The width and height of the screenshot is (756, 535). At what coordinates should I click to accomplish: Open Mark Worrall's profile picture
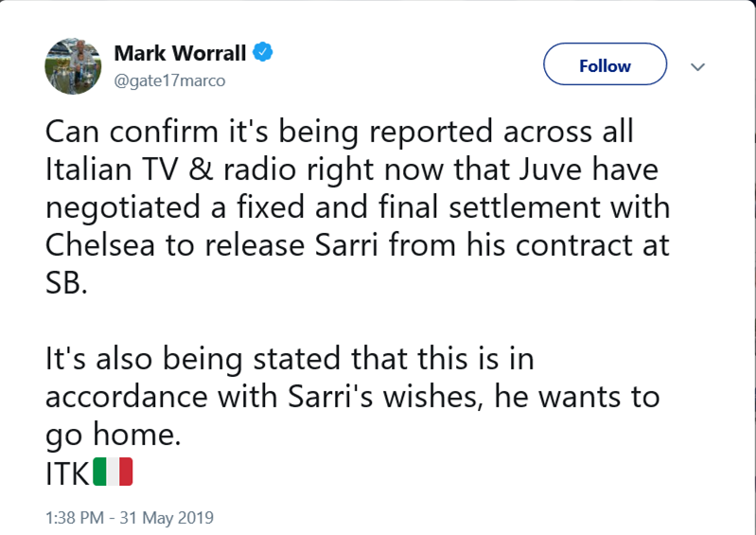(73, 66)
